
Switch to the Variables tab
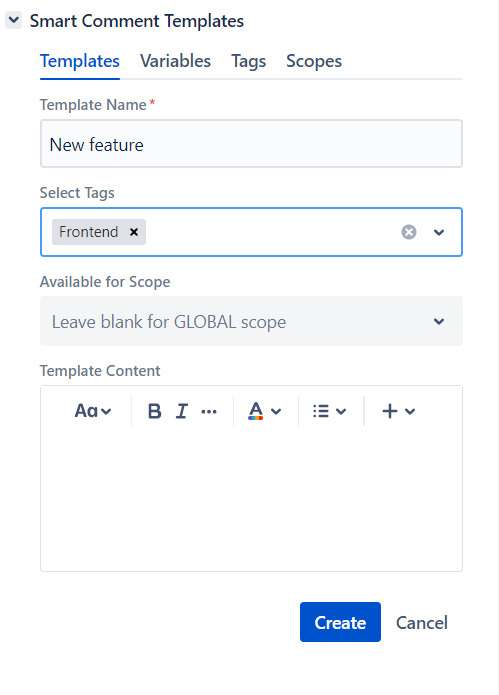coord(175,61)
